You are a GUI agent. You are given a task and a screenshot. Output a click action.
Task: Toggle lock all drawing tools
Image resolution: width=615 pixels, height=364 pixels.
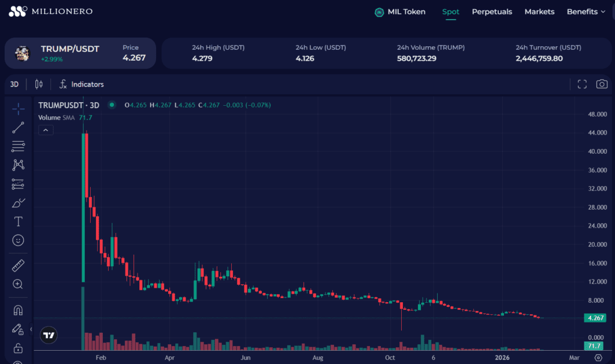click(x=18, y=348)
